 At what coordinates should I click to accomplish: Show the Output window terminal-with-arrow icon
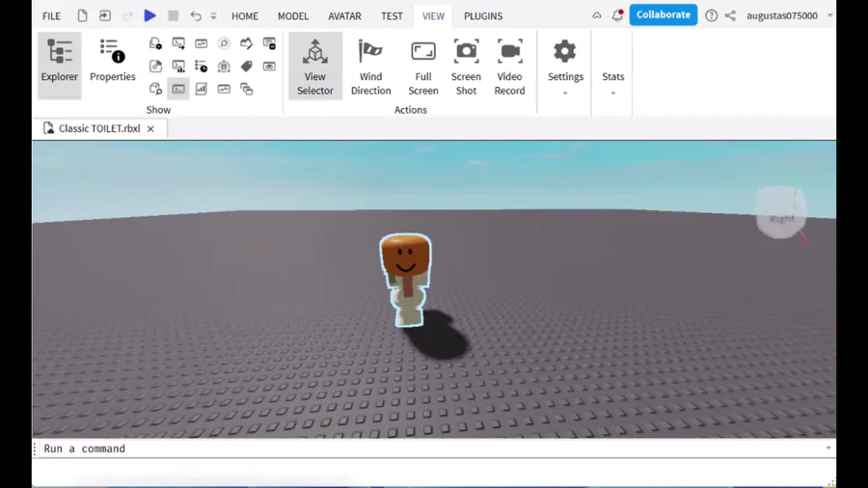tap(178, 43)
